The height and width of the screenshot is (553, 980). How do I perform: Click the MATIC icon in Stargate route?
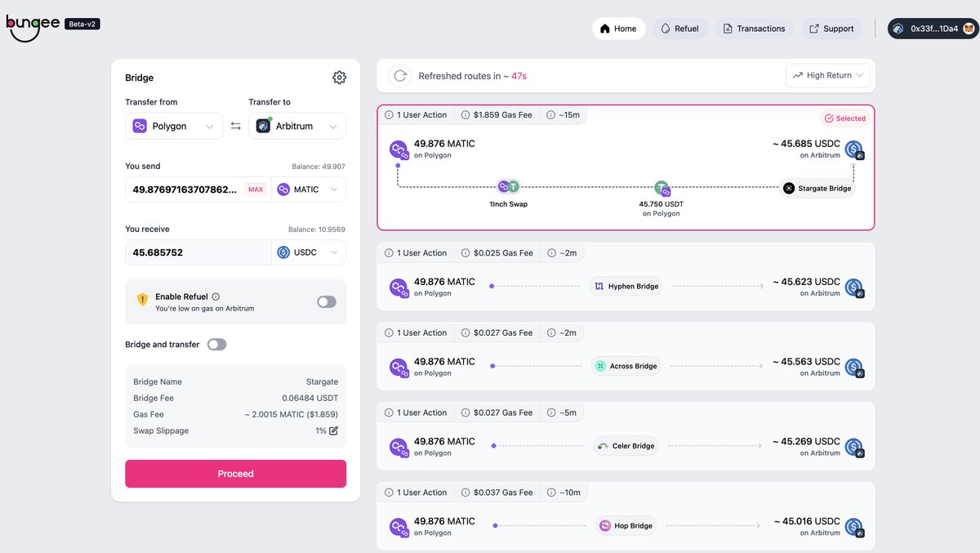399,149
